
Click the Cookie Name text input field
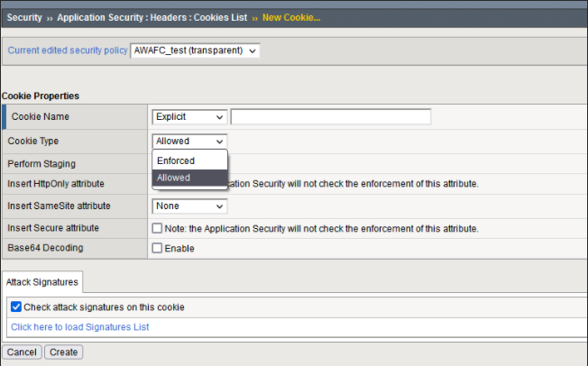tap(330, 117)
